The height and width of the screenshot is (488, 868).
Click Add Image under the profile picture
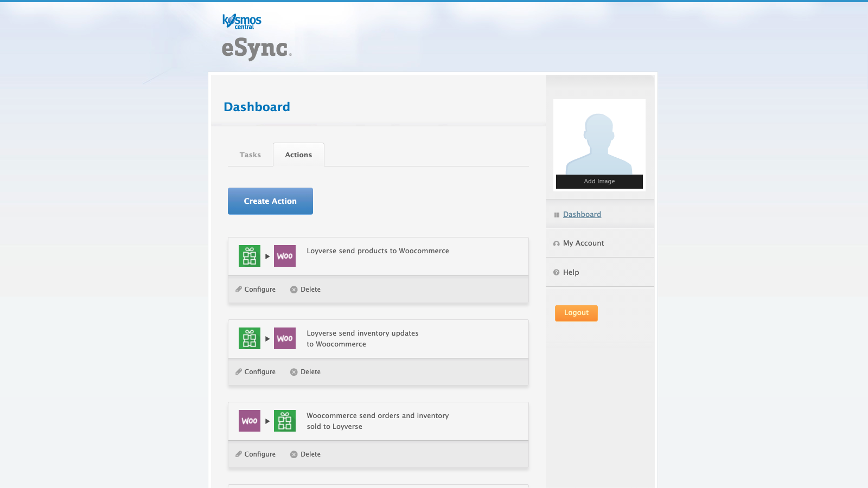click(x=599, y=181)
